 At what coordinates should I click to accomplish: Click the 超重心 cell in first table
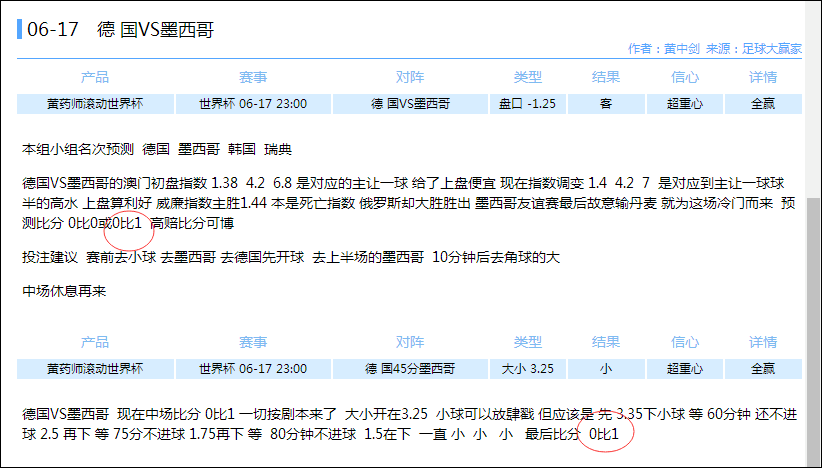[x=685, y=104]
